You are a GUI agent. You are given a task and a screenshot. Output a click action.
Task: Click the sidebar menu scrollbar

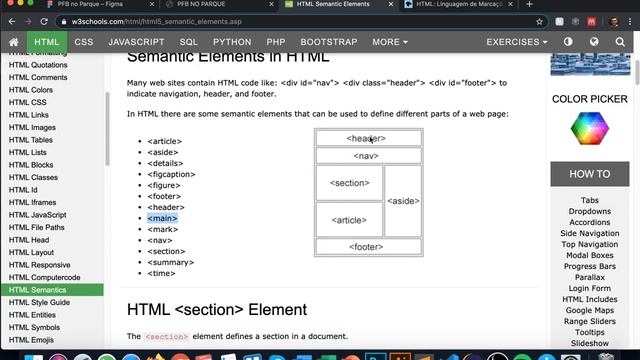[107, 129]
